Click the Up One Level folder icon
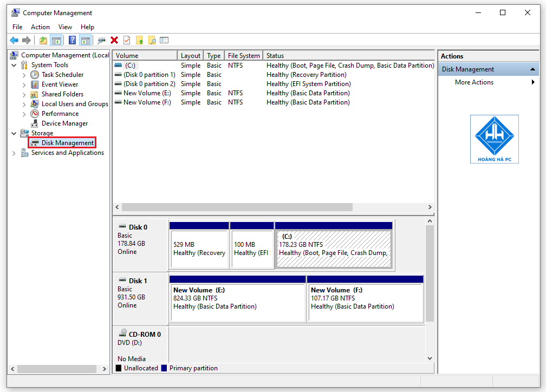Viewport: 546px width, 392px height. [x=42, y=40]
